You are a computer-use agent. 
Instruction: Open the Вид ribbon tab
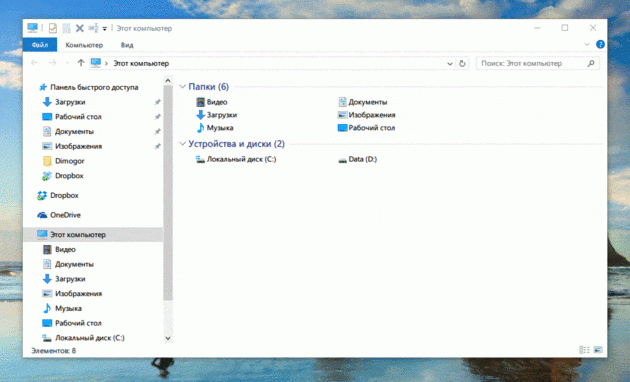click(x=127, y=45)
